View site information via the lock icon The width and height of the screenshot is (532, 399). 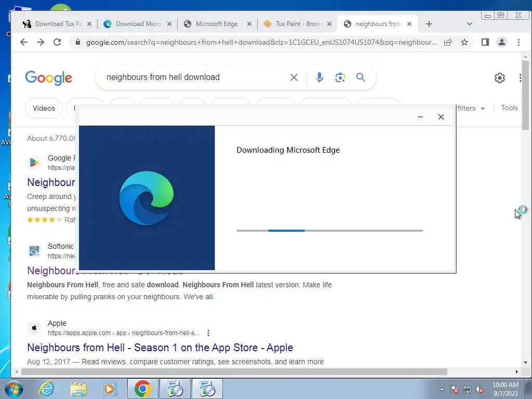78,42
